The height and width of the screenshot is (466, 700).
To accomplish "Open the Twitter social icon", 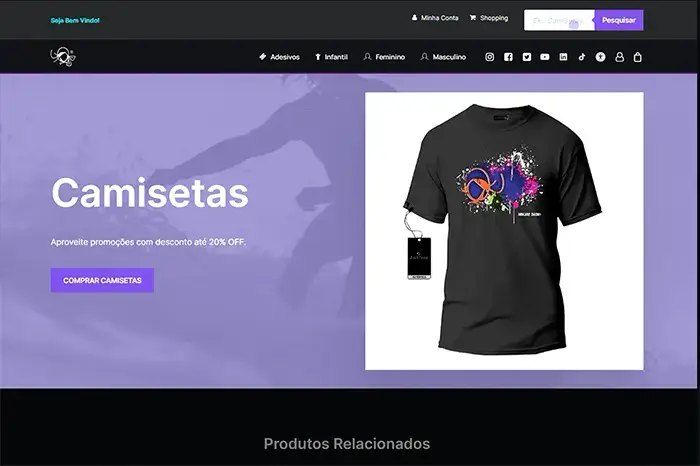I will coord(527,57).
